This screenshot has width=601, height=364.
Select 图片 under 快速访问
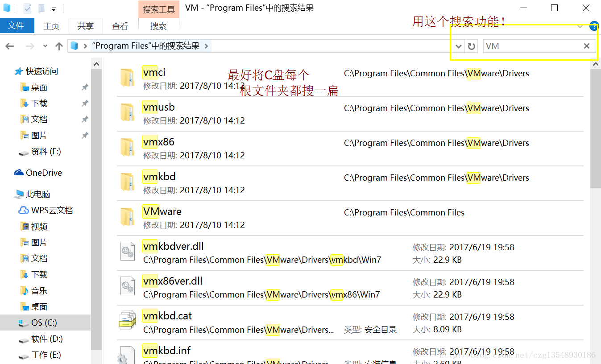pos(39,136)
